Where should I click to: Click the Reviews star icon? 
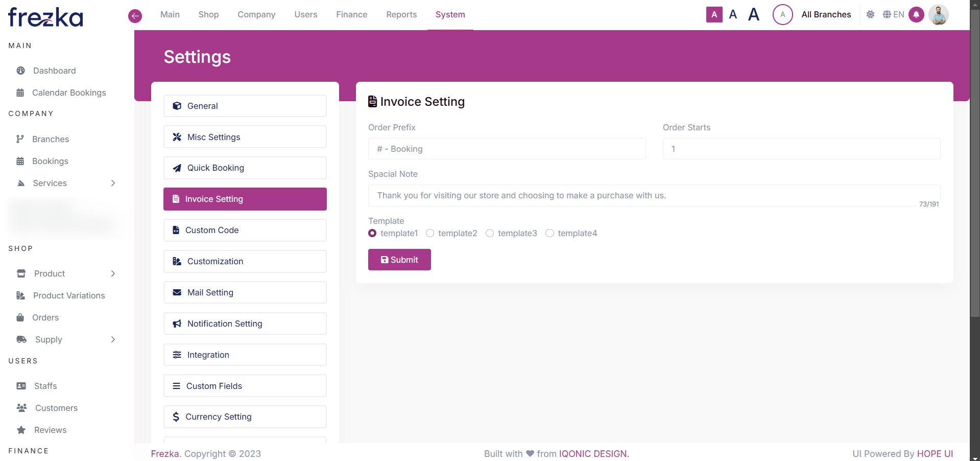click(21, 430)
